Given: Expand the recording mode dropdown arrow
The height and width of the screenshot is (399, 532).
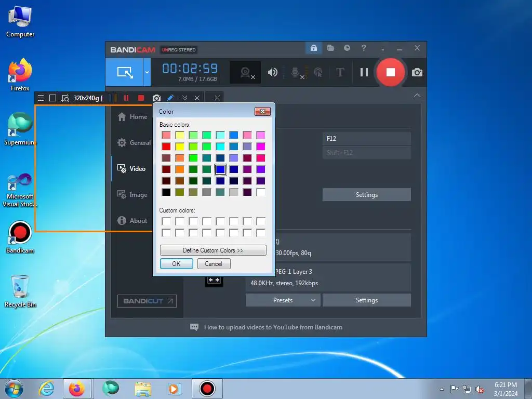Looking at the screenshot, I should (147, 72).
